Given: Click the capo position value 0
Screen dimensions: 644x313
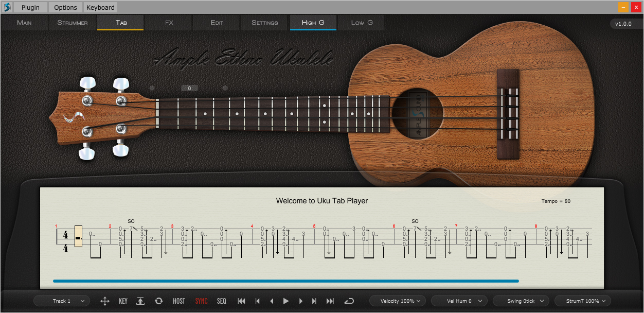Looking at the screenshot, I should click(x=189, y=88).
